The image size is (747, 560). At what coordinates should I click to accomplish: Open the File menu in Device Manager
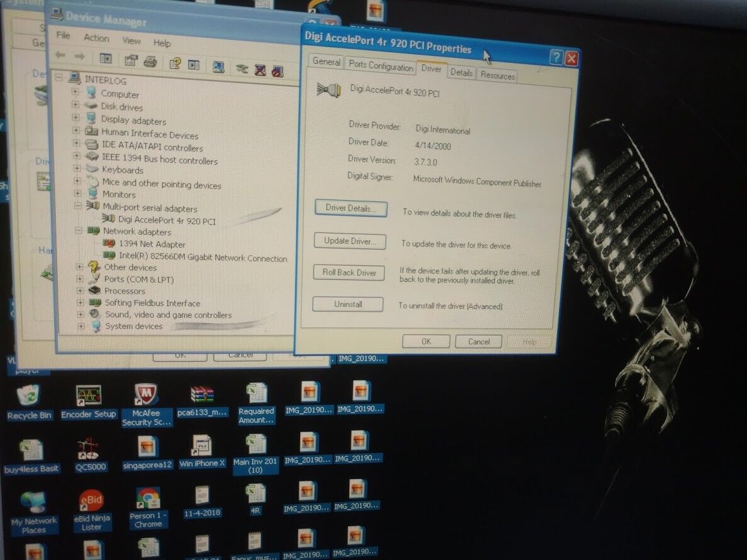(63, 35)
